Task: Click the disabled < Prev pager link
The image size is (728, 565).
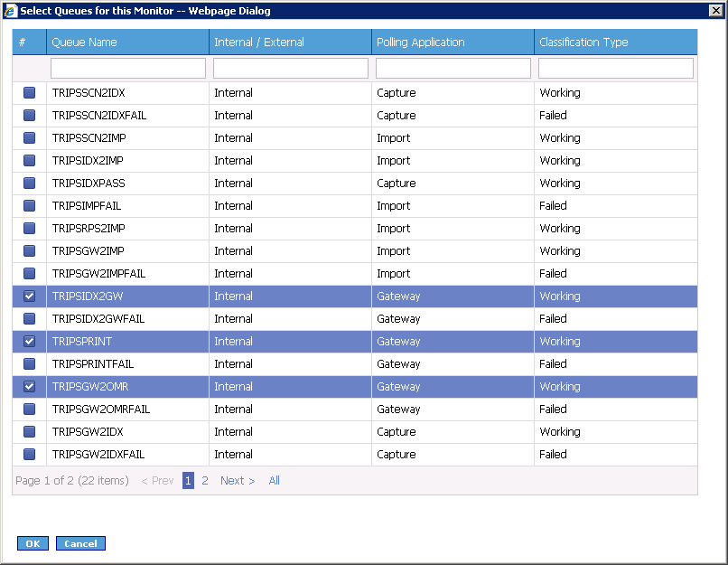Action: point(157,481)
